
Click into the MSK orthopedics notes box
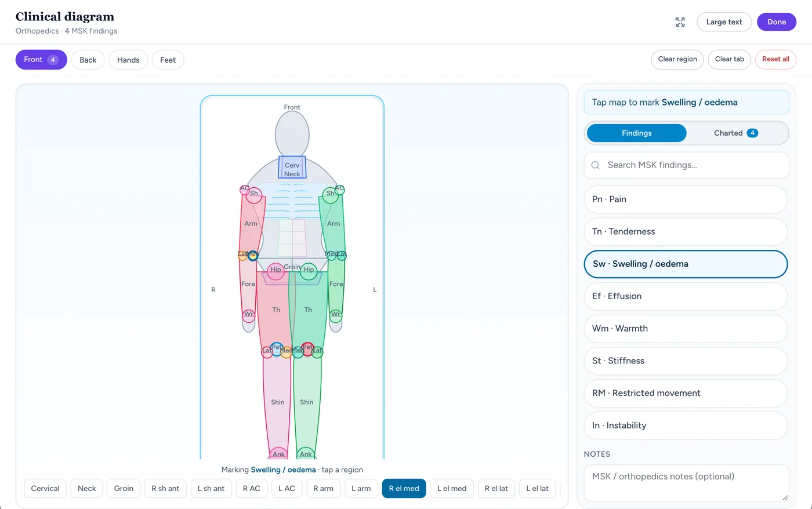[x=686, y=483]
